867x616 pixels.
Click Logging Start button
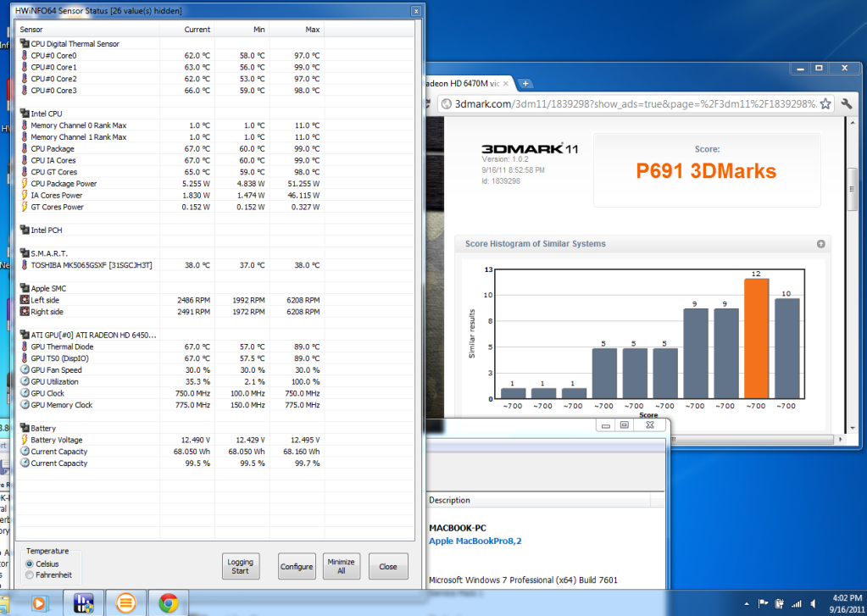241,566
